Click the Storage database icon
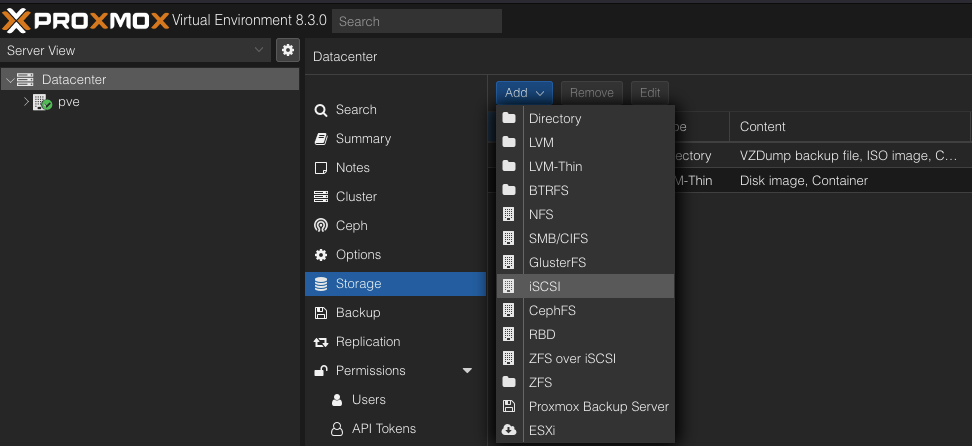The image size is (972, 446). (x=320, y=284)
